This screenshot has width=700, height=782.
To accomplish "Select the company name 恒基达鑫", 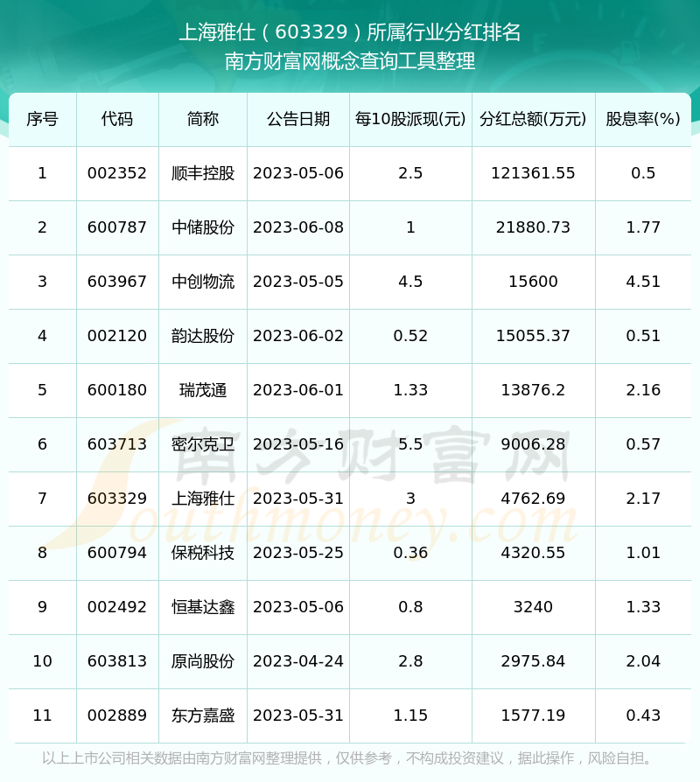I will click(x=203, y=607).
